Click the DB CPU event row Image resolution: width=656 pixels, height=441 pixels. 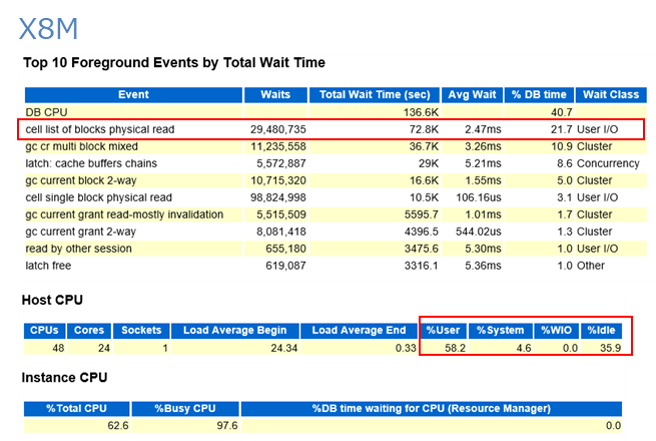pos(46,113)
